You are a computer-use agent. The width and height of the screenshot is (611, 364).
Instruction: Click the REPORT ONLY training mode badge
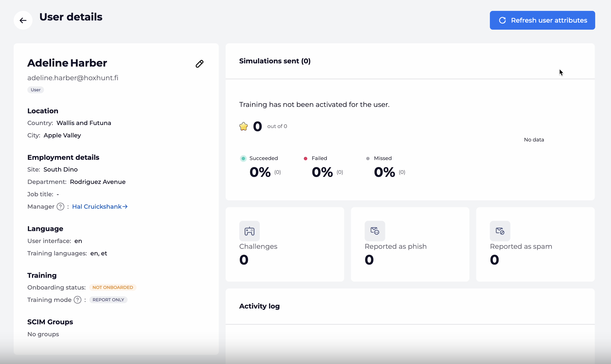108,300
